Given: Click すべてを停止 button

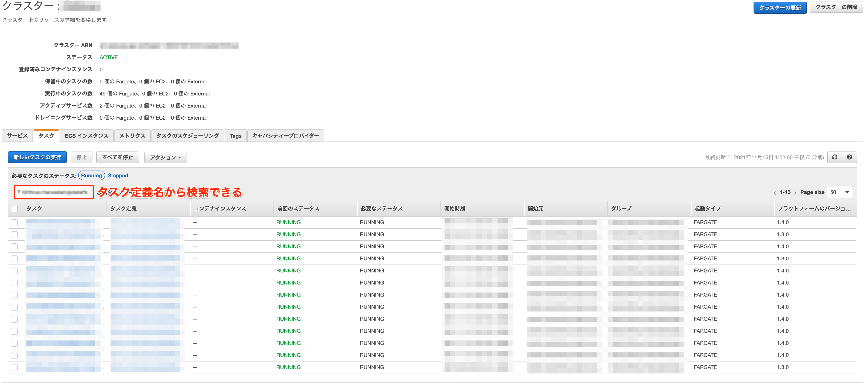Looking at the screenshot, I should pyautogui.click(x=118, y=157).
